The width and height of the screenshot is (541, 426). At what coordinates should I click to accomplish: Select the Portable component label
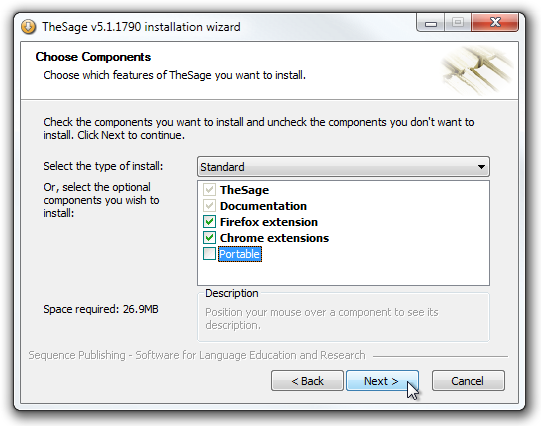pyautogui.click(x=240, y=254)
